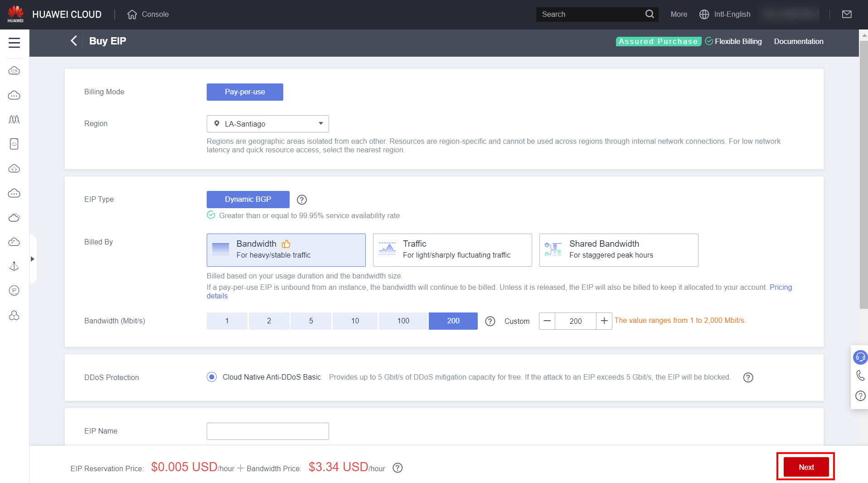Click the search magnifier icon
This screenshot has height=483, width=868.
650,15
